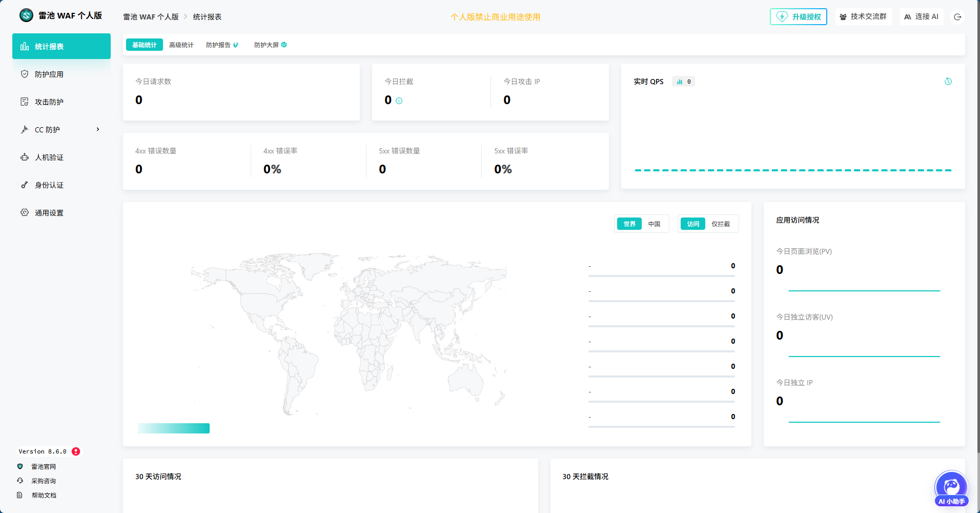Image resolution: width=980 pixels, height=513 pixels.
Task: Click the page vertical scrollbar
Action: tap(977, 226)
